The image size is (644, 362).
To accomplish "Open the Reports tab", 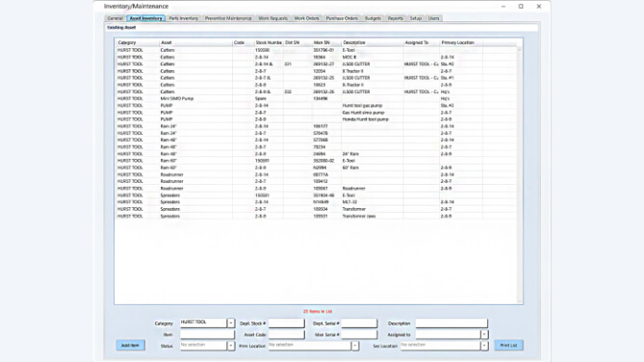I will (395, 18).
